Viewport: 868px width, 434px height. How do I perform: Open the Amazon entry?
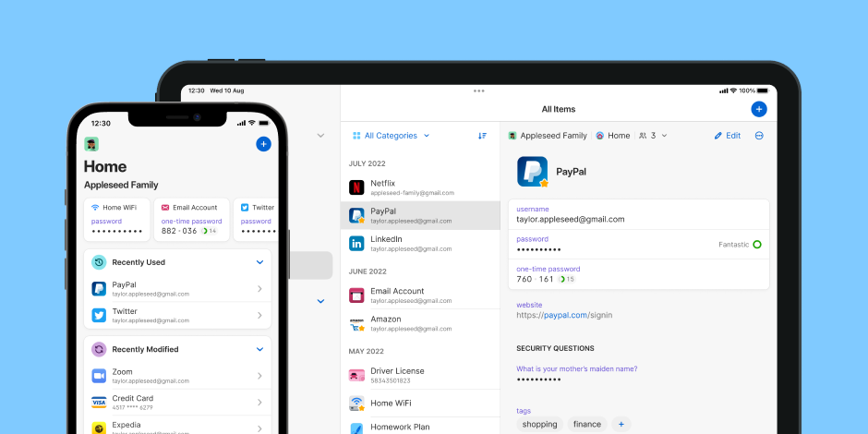click(x=420, y=323)
